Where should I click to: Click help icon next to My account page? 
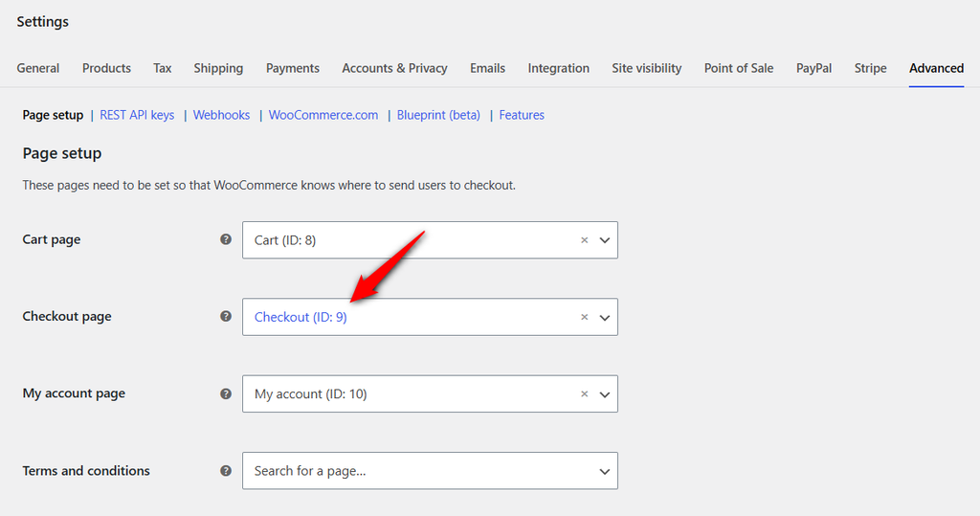pyautogui.click(x=226, y=394)
